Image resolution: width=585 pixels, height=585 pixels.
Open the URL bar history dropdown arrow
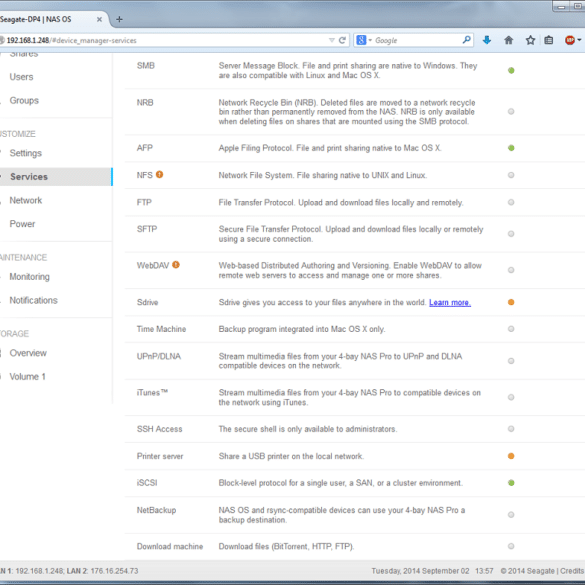click(331, 40)
